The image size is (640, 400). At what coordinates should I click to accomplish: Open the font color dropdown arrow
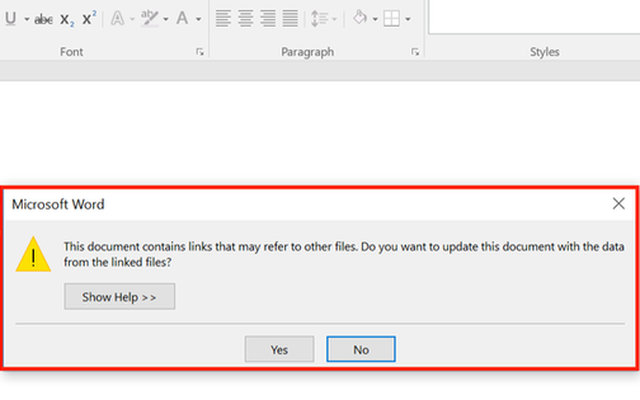pyautogui.click(x=198, y=19)
